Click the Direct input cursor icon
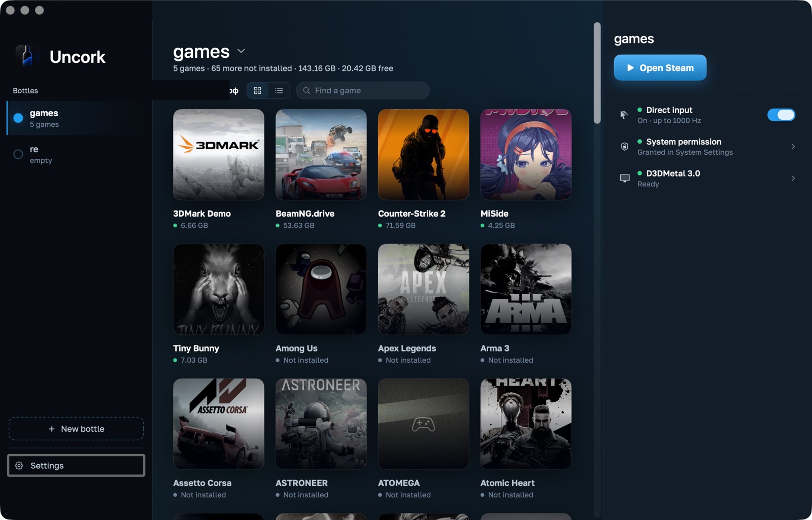This screenshot has height=520, width=812. pyautogui.click(x=624, y=115)
